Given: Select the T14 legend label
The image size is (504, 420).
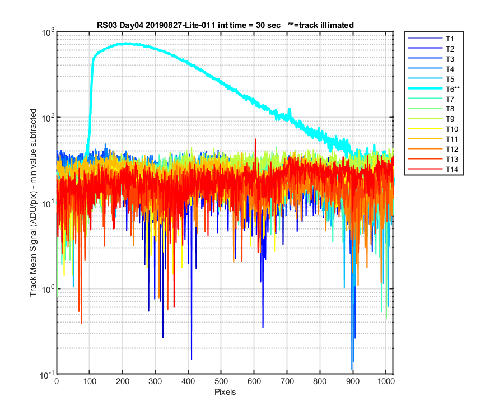Looking at the screenshot, I should pyautogui.click(x=451, y=169).
